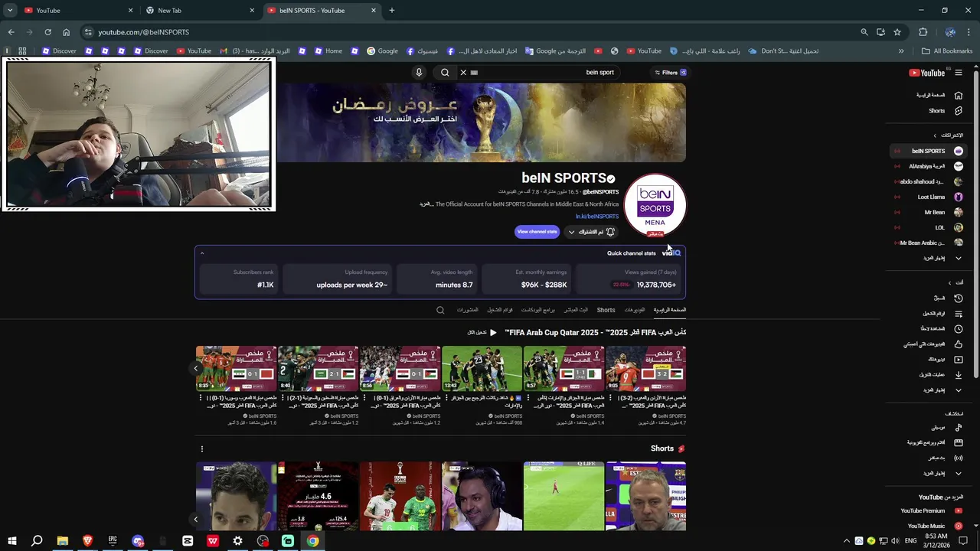980x551 pixels.
Task: Expand 'show more' under the You section
Action: click(929, 390)
